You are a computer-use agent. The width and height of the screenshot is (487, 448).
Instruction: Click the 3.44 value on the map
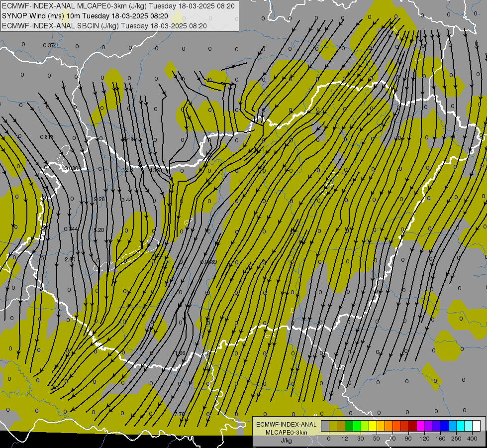tap(127, 200)
